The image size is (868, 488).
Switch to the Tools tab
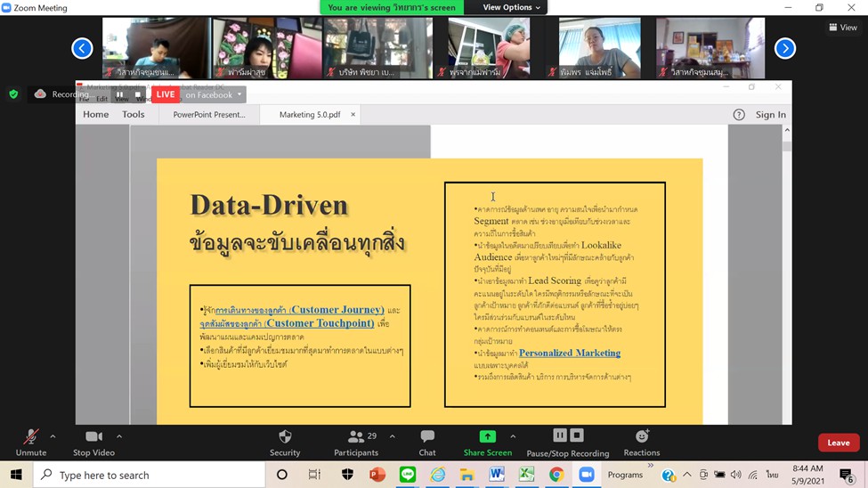point(134,115)
